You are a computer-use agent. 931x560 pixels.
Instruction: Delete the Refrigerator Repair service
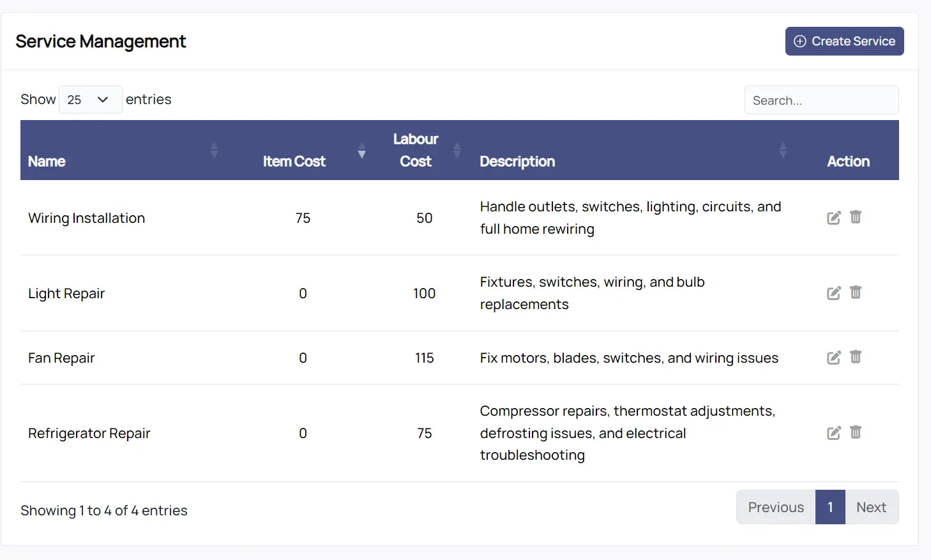pyautogui.click(x=856, y=432)
